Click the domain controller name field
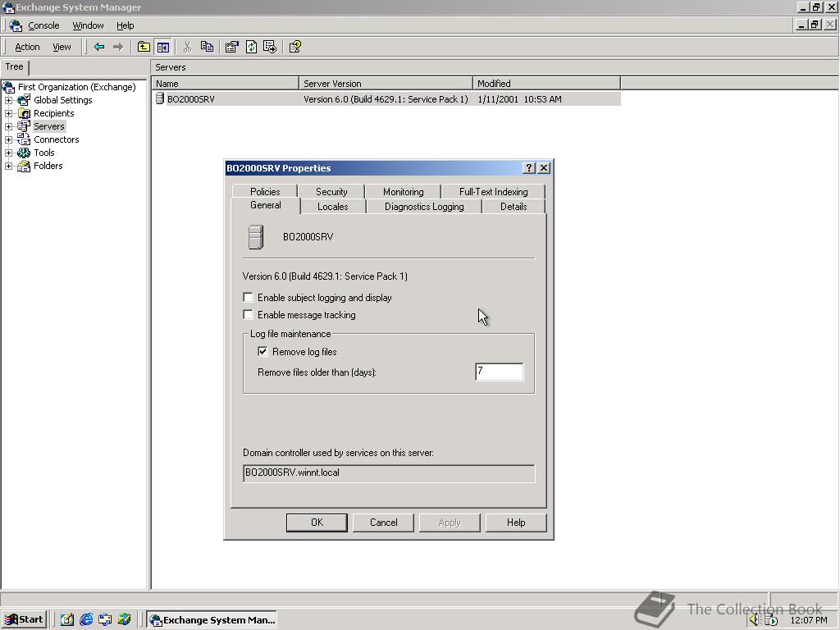The width and height of the screenshot is (840, 630). 388,473
